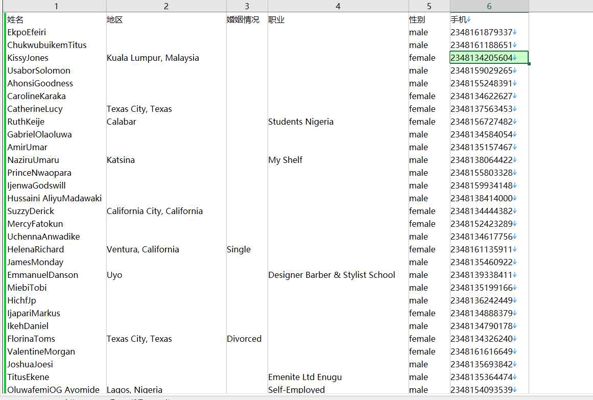Select the name cell NaziruUmaru
Viewport: 593px width, 400px height.
pyautogui.click(x=56, y=160)
